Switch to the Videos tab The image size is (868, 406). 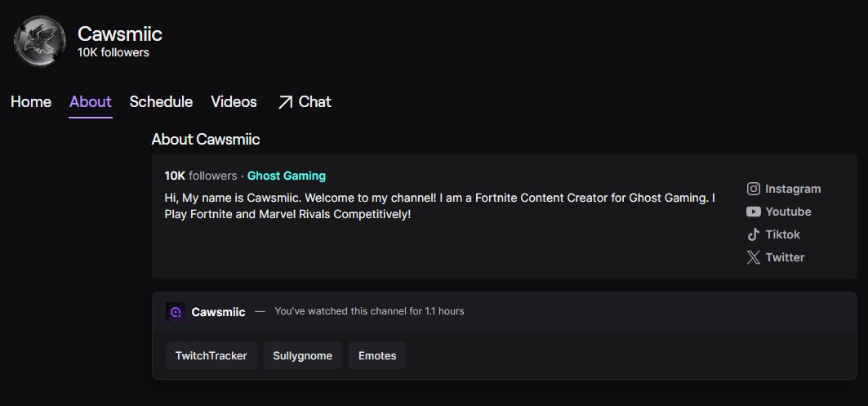pyautogui.click(x=234, y=102)
